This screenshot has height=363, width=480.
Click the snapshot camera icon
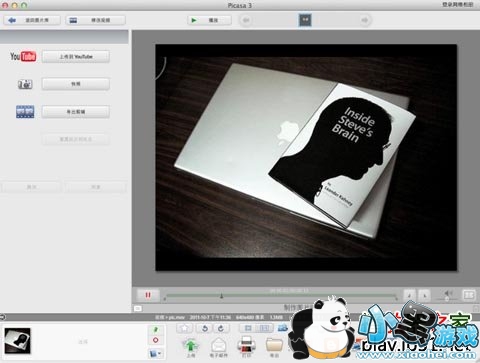[x=25, y=84]
